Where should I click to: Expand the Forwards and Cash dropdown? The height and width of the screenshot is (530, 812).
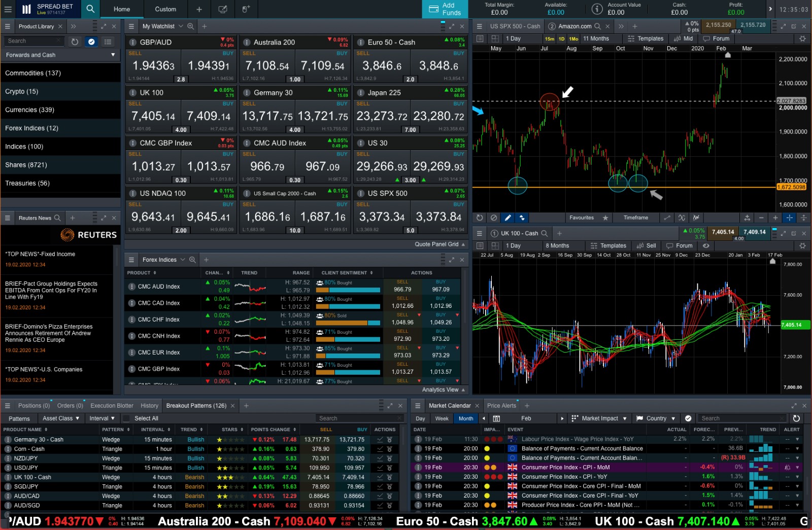tap(60, 55)
